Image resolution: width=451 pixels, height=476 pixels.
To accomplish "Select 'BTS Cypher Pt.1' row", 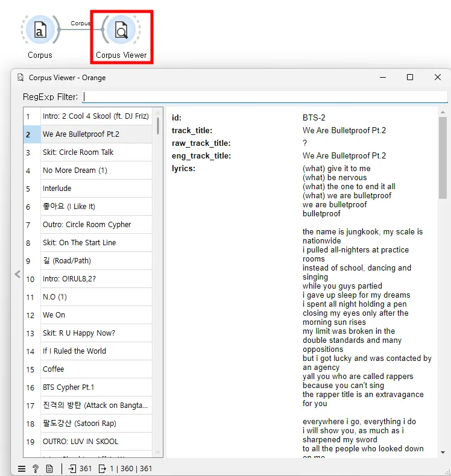I will tap(96, 387).
